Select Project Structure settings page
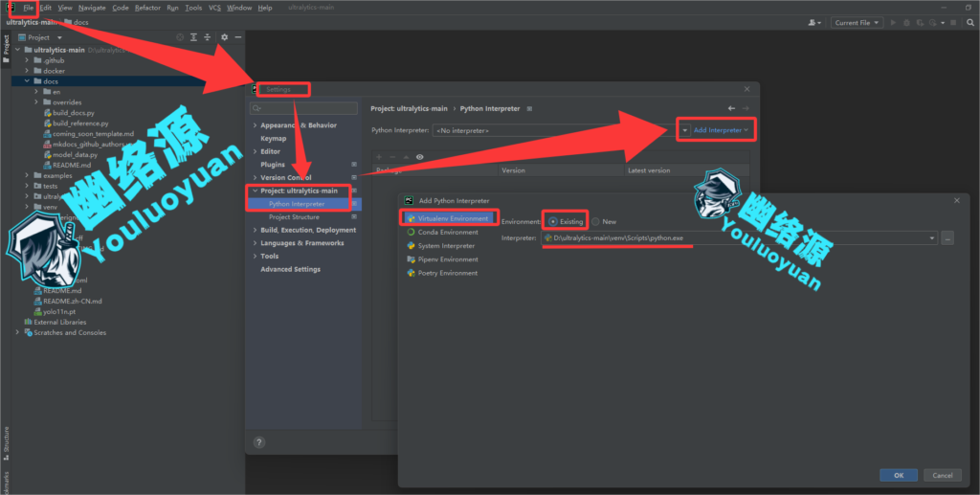Screen dimensions: 980x495 click(294, 217)
